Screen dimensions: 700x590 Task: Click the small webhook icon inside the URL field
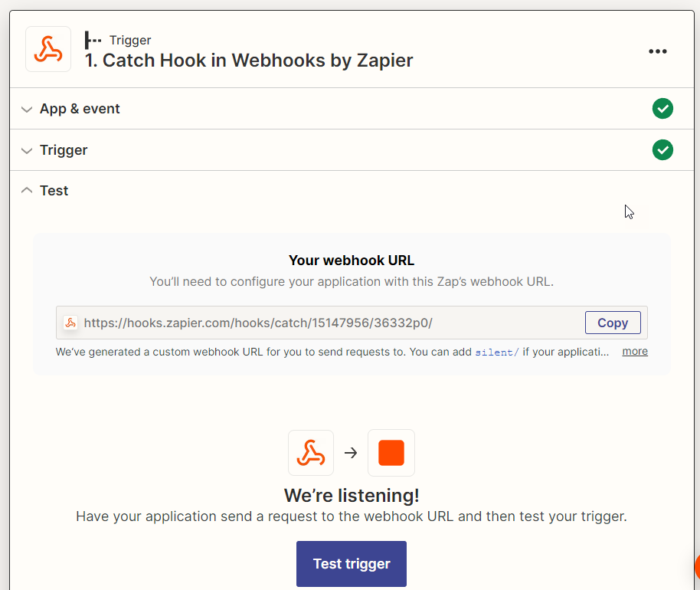70,323
